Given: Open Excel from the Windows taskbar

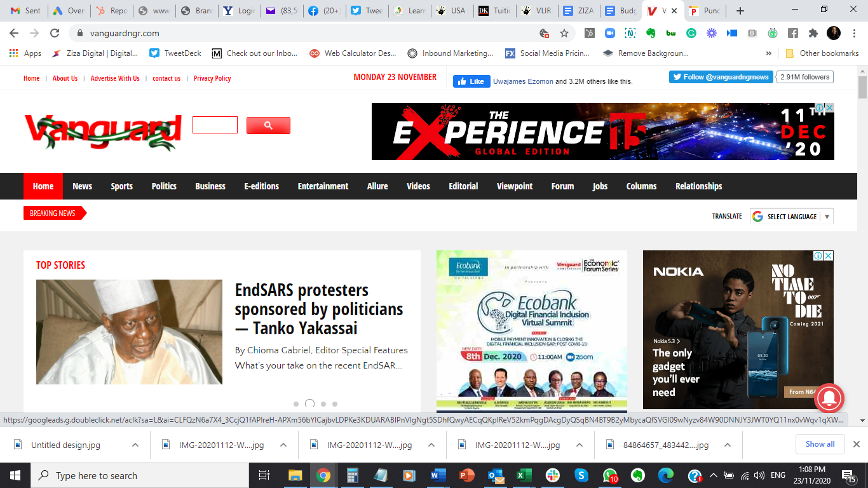Looking at the screenshot, I should tap(524, 475).
